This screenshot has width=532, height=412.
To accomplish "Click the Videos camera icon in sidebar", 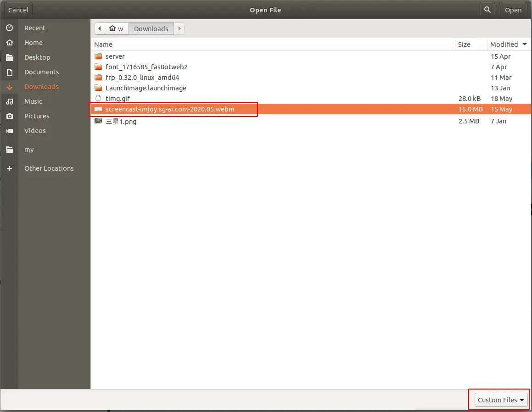I will pos(10,131).
